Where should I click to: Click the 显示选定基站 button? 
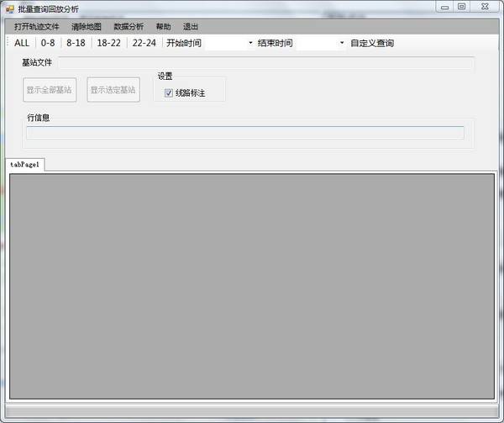click(113, 89)
